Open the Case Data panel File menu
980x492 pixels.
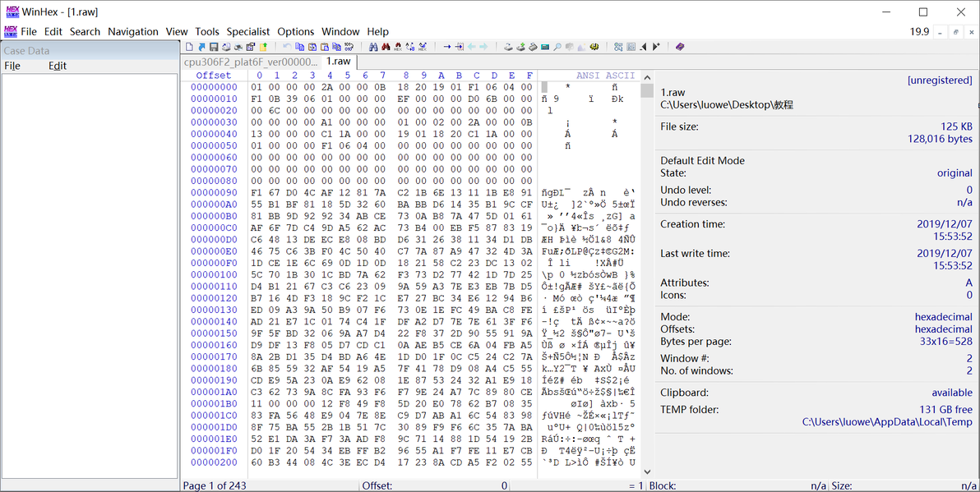click(12, 66)
